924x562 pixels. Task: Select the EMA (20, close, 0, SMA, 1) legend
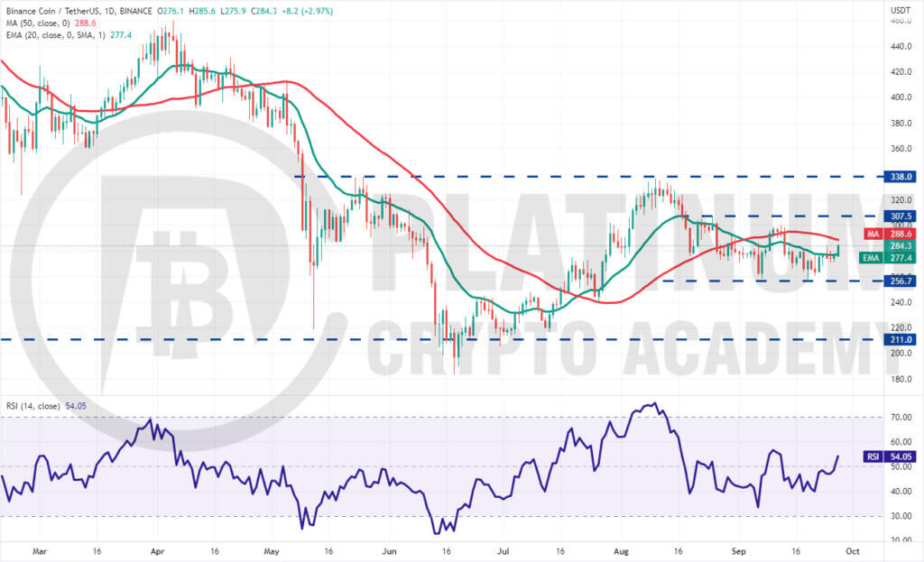[x=55, y=35]
